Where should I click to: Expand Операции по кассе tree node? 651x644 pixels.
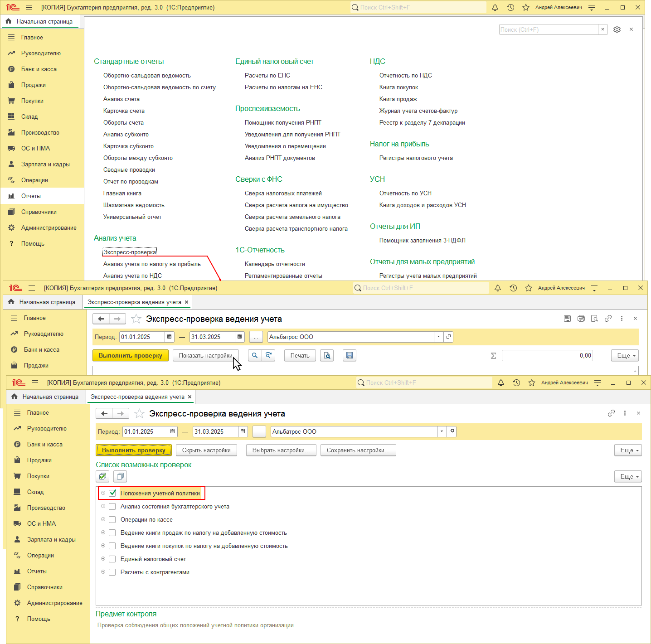coord(103,519)
